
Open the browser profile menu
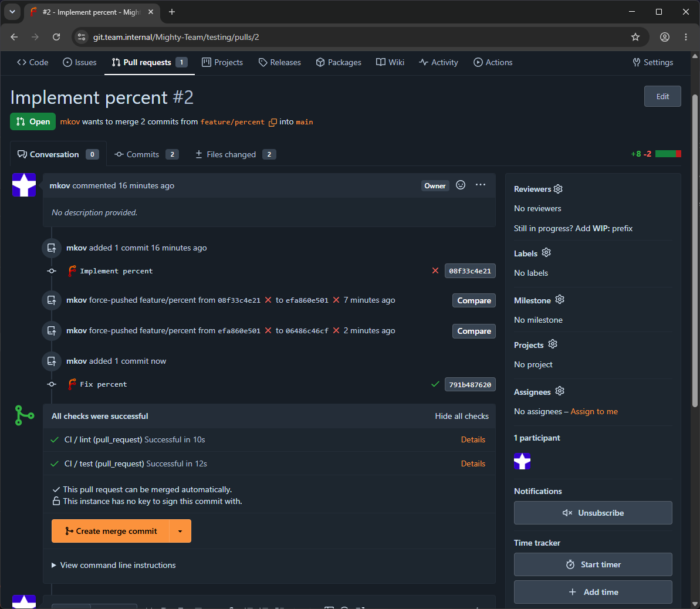(x=665, y=37)
